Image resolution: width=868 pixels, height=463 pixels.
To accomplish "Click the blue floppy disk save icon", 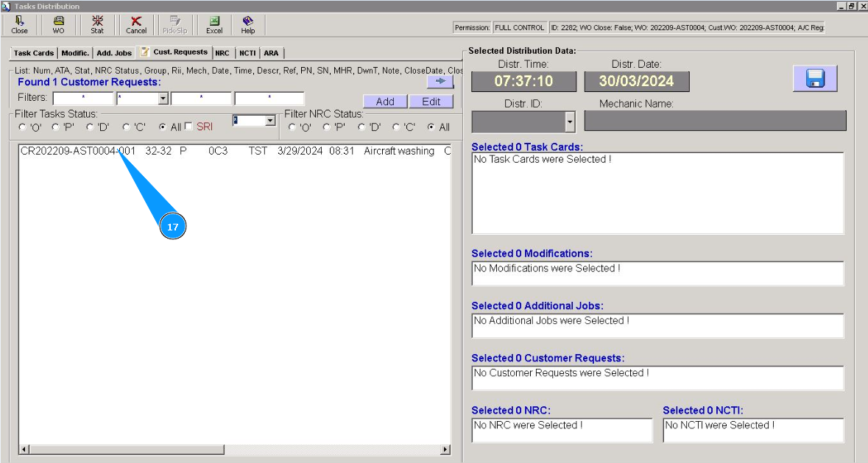I will coord(815,79).
